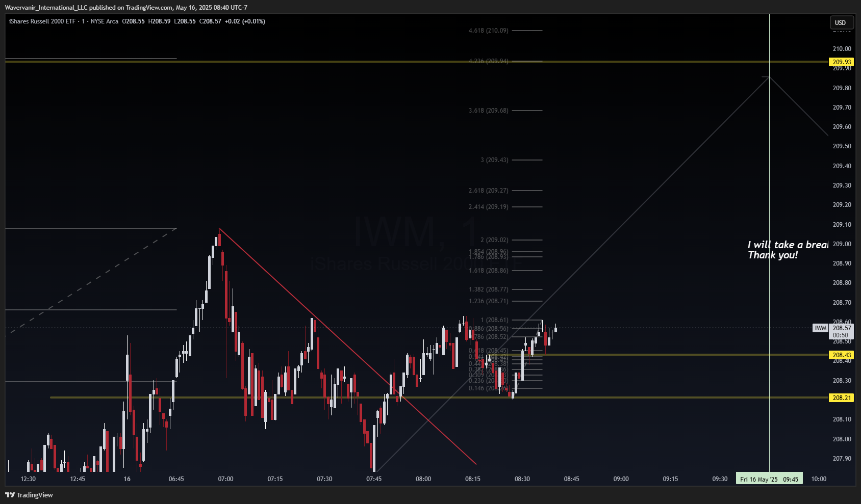Click the 'Thank you!' annotation text

[773, 255]
